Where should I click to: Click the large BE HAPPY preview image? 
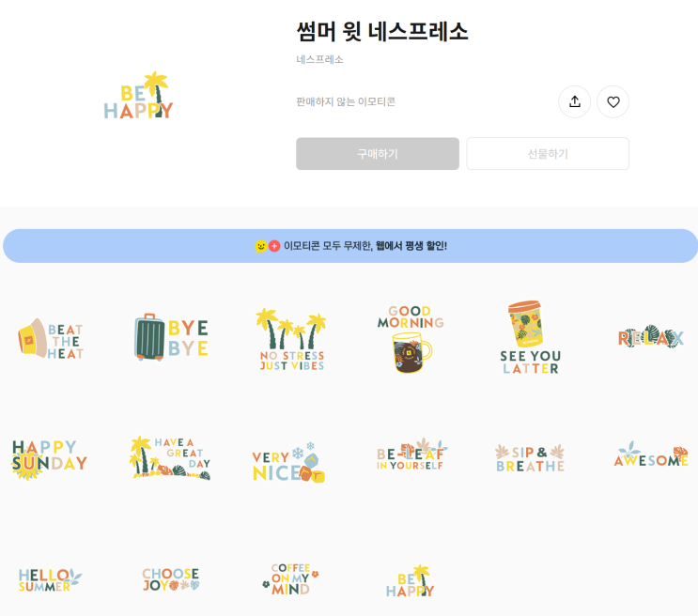[138, 95]
